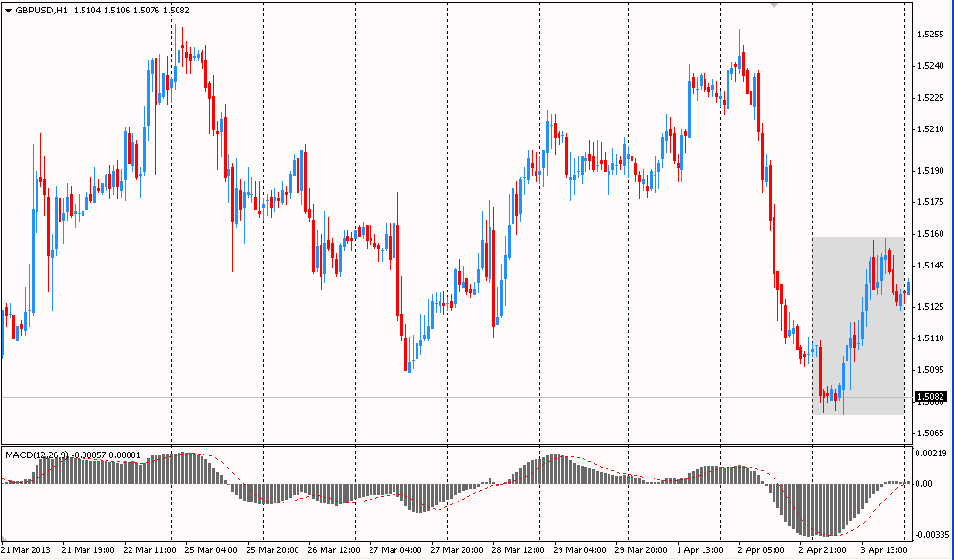Click the 28 Mar 12:00 time label

pyautogui.click(x=520, y=551)
